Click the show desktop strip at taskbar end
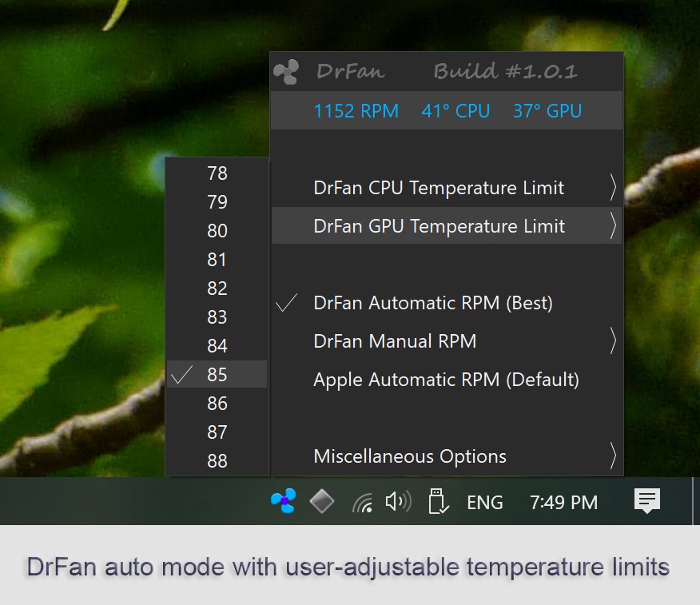This screenshot has width=700, height=605. pyautogui.click(x=696, y=500)
